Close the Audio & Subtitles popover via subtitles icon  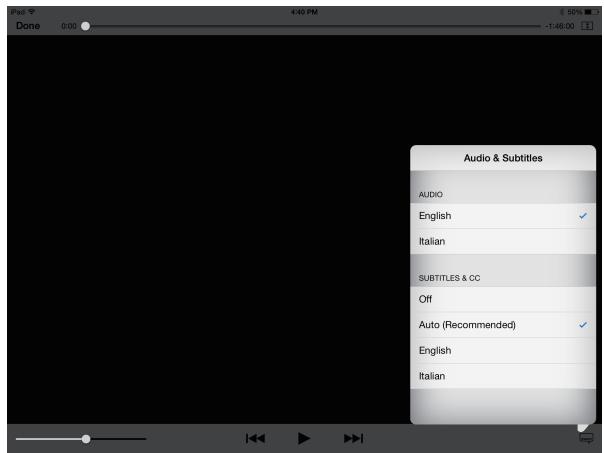pos(586,438)
